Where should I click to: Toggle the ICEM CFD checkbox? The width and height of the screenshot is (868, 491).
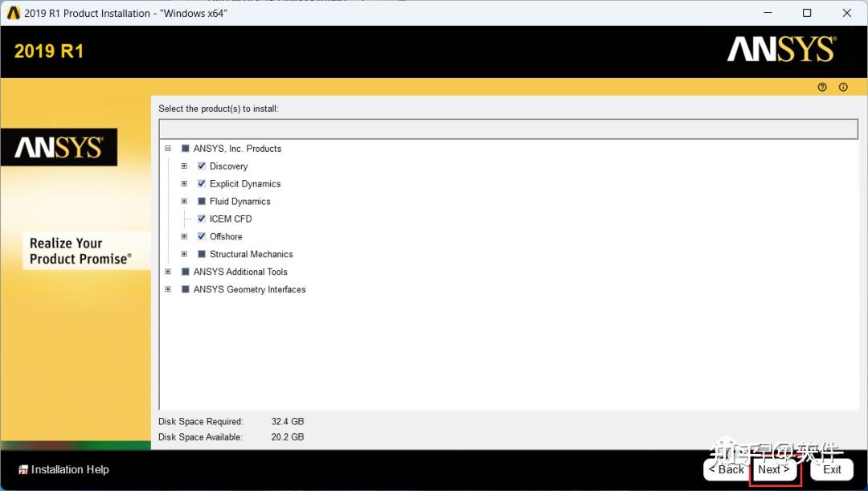point(202,219)
